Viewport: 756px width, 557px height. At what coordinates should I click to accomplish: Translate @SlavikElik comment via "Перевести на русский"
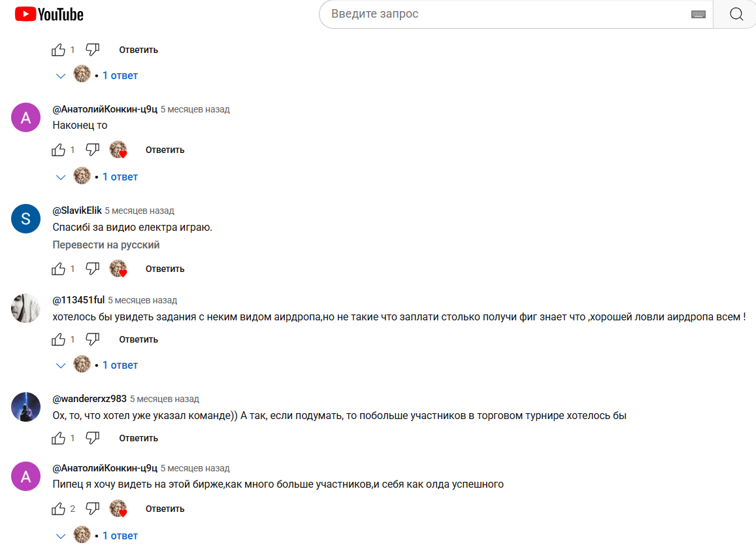pos(106,245)
